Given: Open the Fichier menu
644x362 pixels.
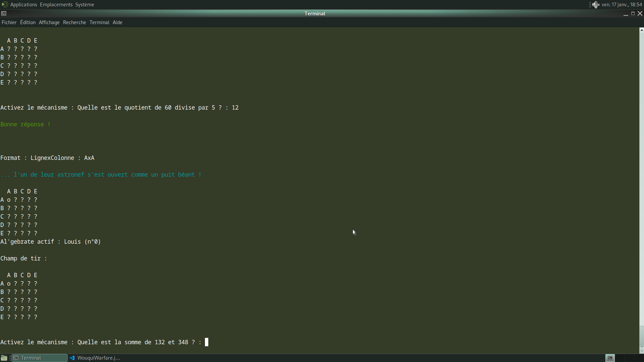Looking at the screenshot, I should (9, 22).
